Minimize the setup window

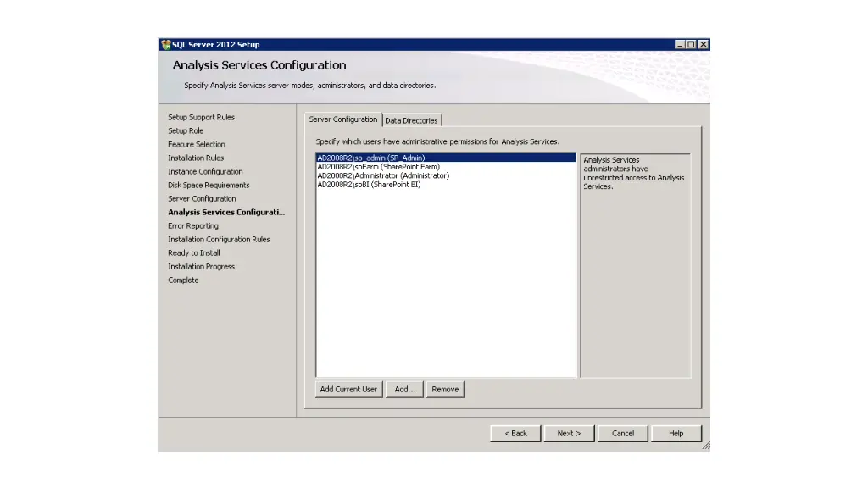click(x=681, y=45)
